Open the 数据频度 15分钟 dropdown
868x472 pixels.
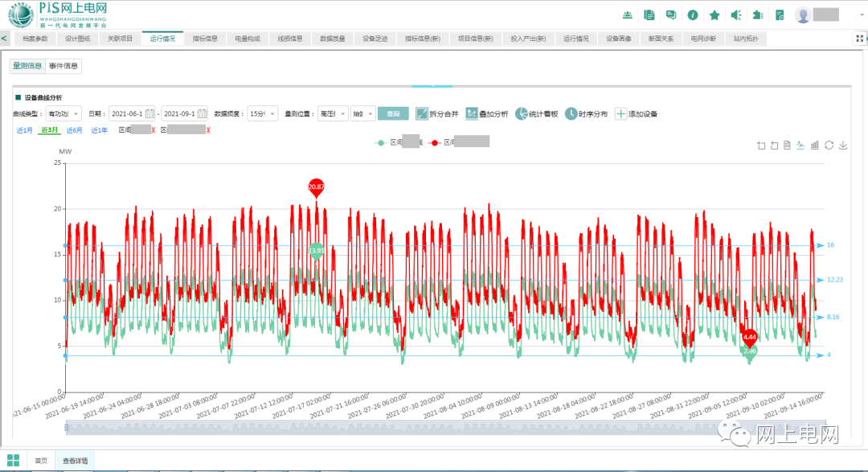[262, 113]
